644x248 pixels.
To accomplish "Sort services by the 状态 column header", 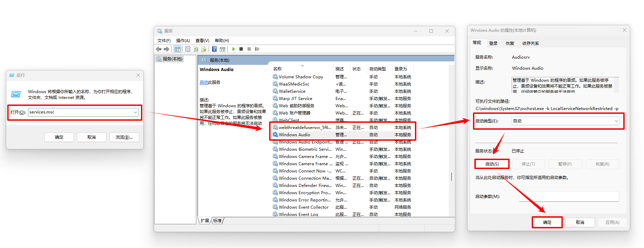I will pyautogui.click(x=359, y=69).
